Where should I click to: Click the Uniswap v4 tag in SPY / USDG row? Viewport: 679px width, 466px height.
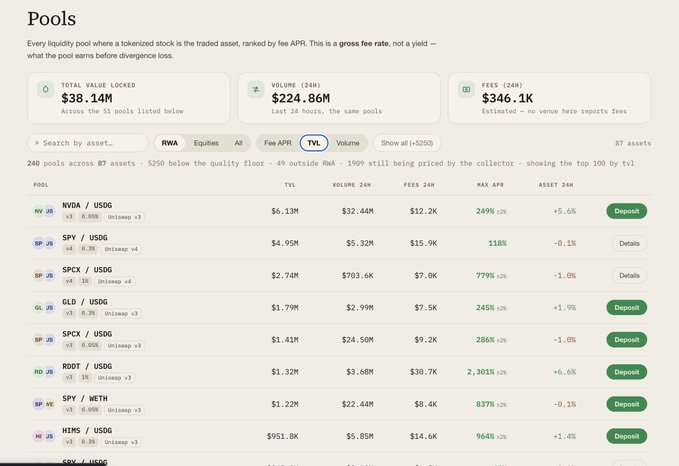[121, 249]
